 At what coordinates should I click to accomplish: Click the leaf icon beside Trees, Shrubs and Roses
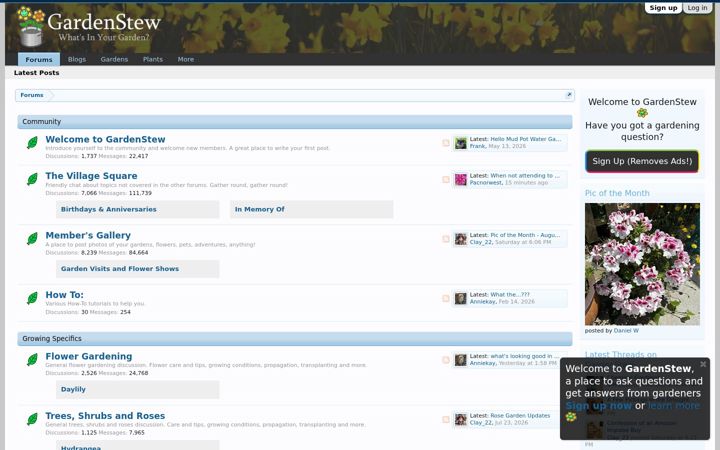point(32,419)
